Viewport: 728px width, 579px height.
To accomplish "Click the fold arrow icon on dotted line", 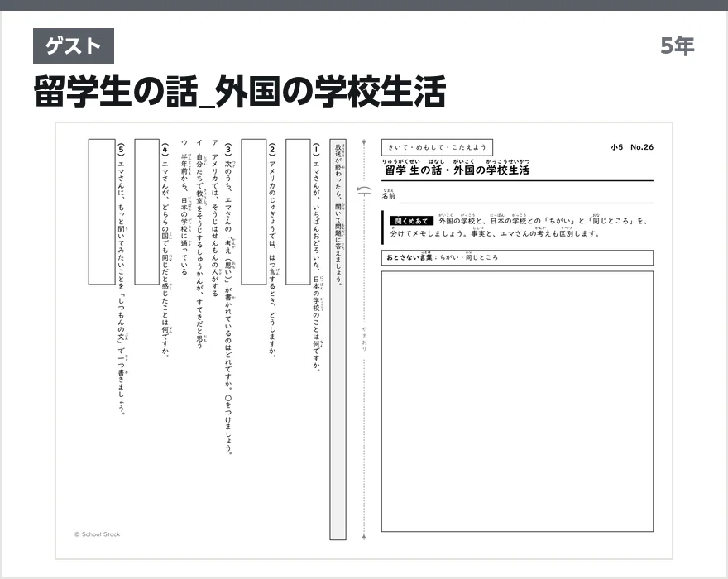I will [x=365, y=190].
